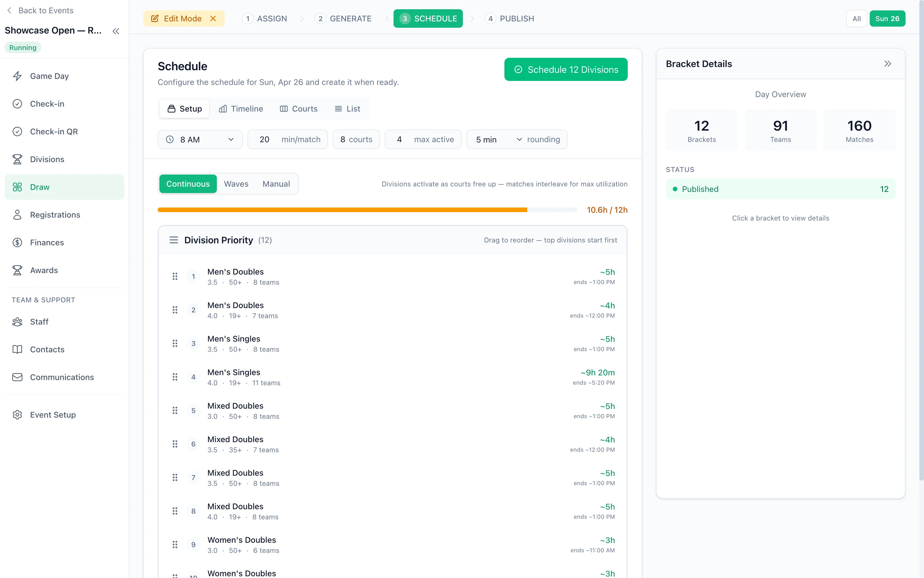The image size is (924, 578).
Task: Click the Event Setup gear icon
Action: (17, 415)
